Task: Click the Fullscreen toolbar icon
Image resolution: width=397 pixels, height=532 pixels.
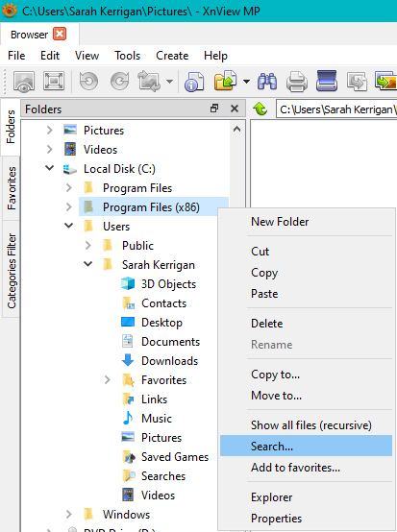Action: coord(54,81)
